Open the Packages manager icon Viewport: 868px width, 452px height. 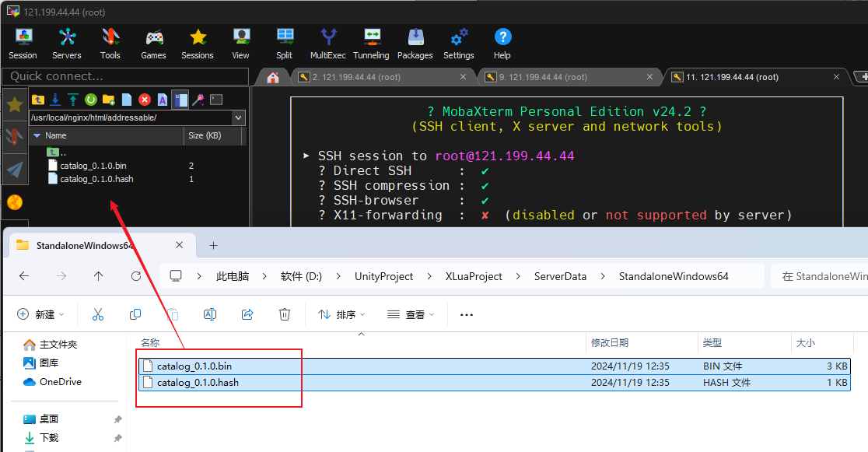(415, 44)
